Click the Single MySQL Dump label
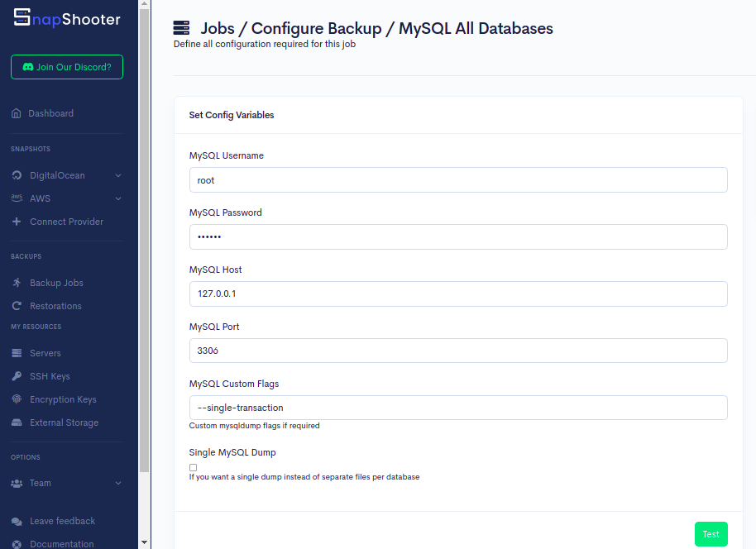This screenshot has height=549, width=756. tap(232, 452)
